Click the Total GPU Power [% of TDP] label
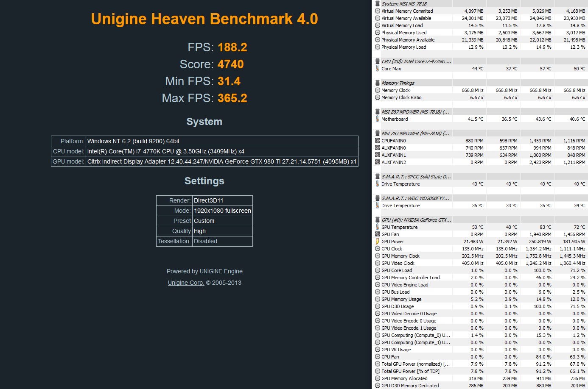Viewport: 588px width, 389px height. coord(410,371)
